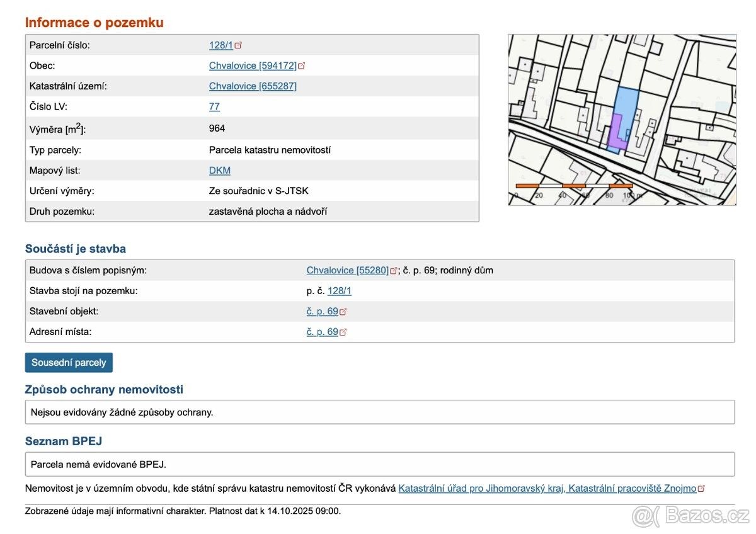Click external icon after Katastrální pracoviště Znojmo
This screenshot has height=534, width=756.
[702, 489]
